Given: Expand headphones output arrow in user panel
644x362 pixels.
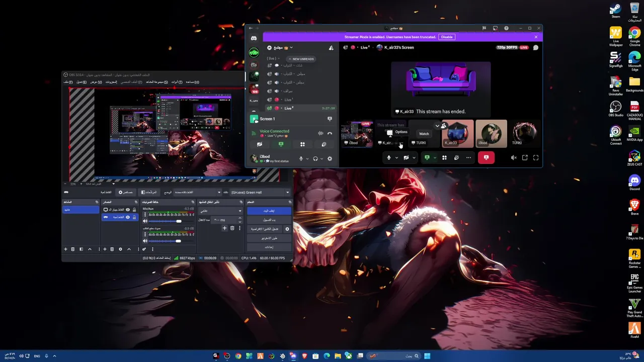Looking at the screenshot, I should point(321,159).
